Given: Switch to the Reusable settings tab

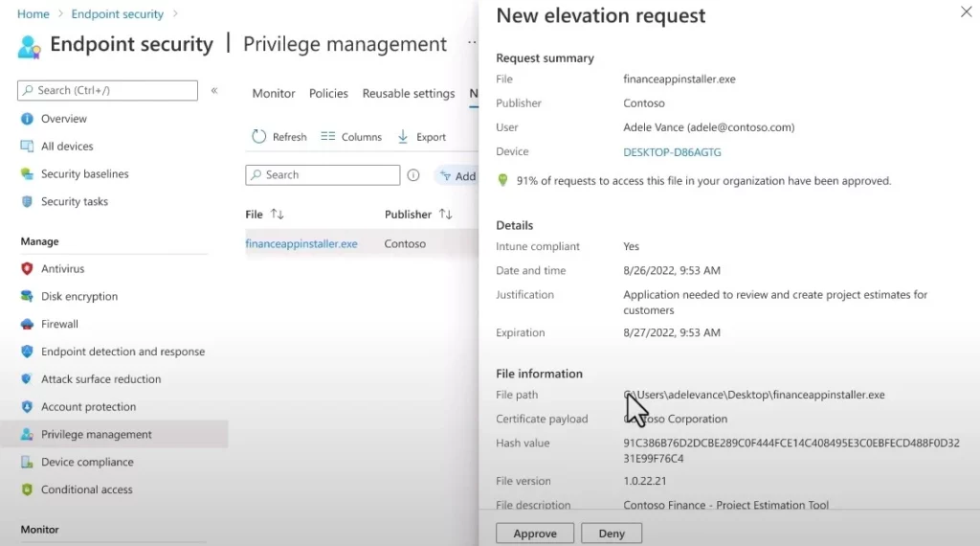Looking at the screenshot, I should coord(409,94).
